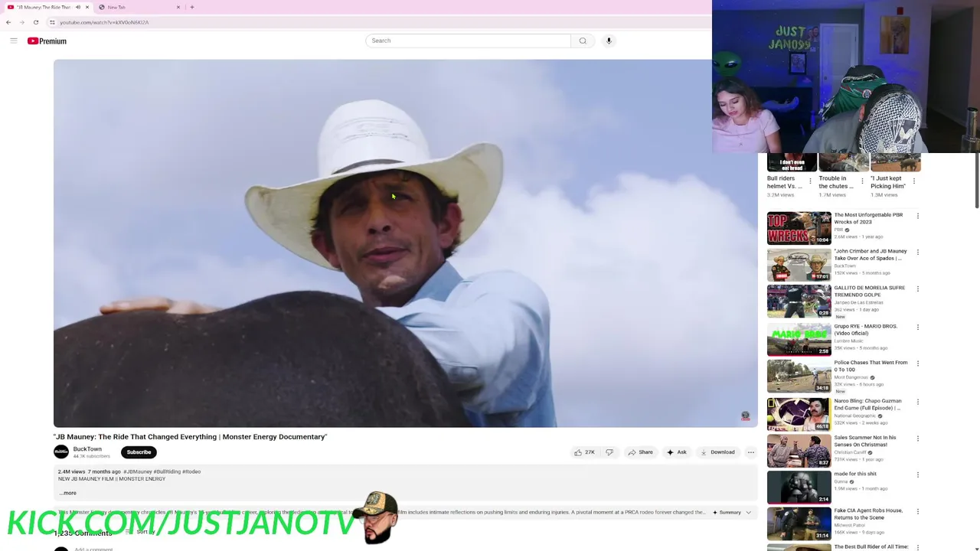Open Police Chases Went From 0 To 100
The height and width of the screenshot is (551, 980).
(871, 366)
